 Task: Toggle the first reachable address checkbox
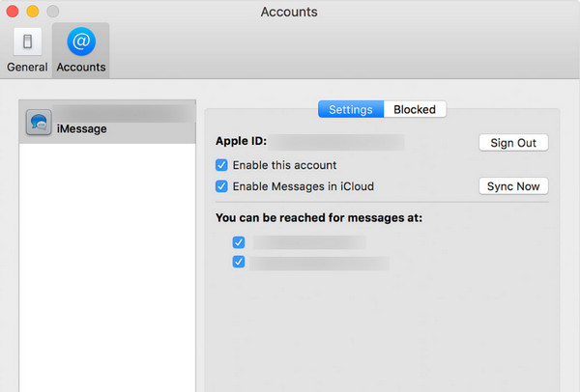pos(239,242)
